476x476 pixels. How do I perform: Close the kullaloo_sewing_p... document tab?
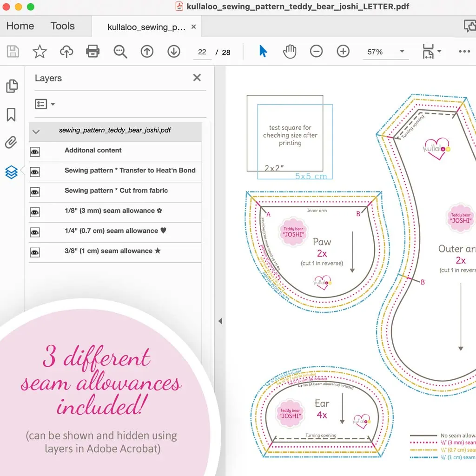(194, 26)
